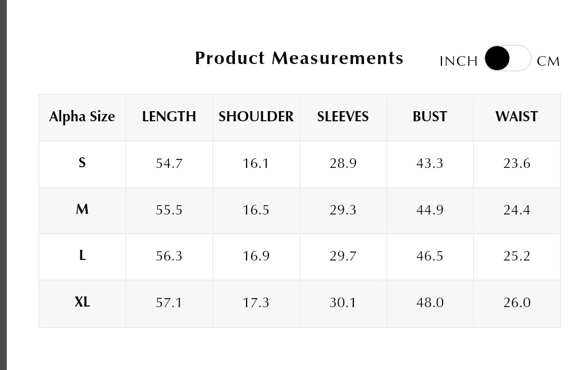Click the LENGTH column header
This screenshot has width=588, height=370.
coord(169,117)
